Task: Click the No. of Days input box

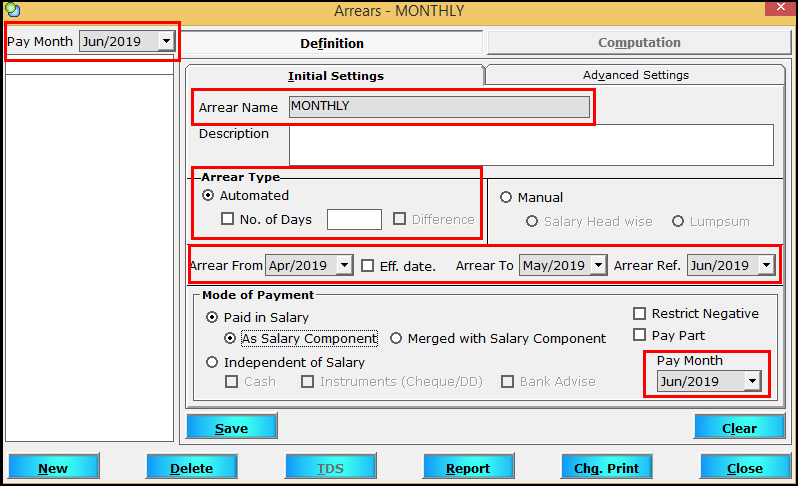Action: click(x=354, y=219)
